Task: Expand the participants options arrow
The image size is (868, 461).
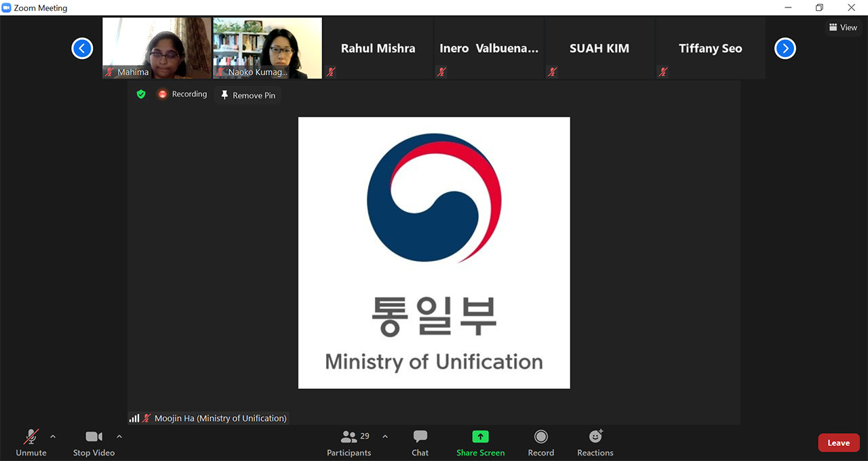Action: pyautogui.click(x=385, y=437)
